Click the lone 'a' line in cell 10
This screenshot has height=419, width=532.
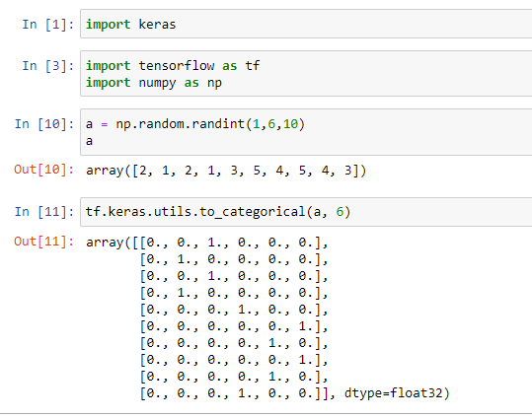coord(89,141)
